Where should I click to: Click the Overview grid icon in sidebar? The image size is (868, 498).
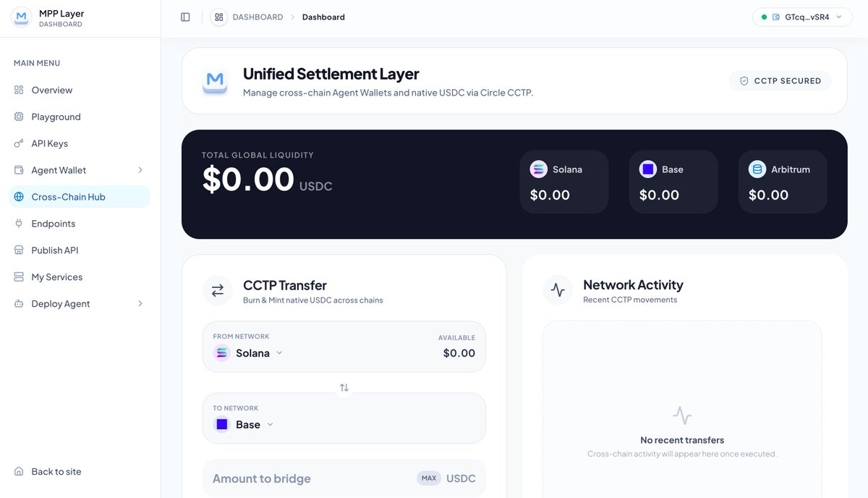point(19,90)
